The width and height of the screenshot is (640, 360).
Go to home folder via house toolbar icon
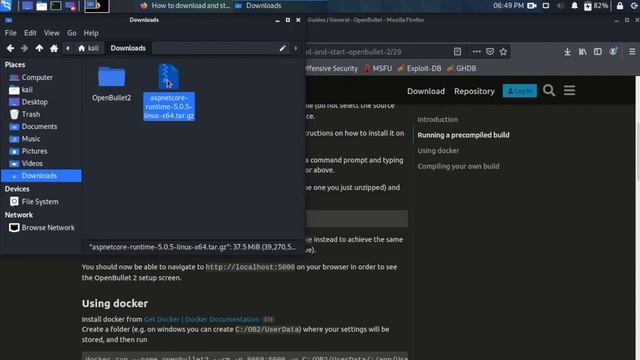click(x=54, y=48)
